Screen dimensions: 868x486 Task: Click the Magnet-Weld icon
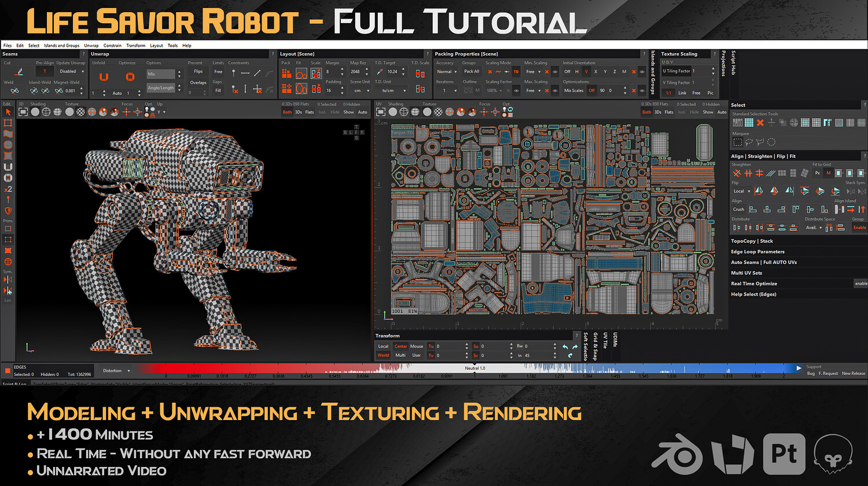pos(58,91)
